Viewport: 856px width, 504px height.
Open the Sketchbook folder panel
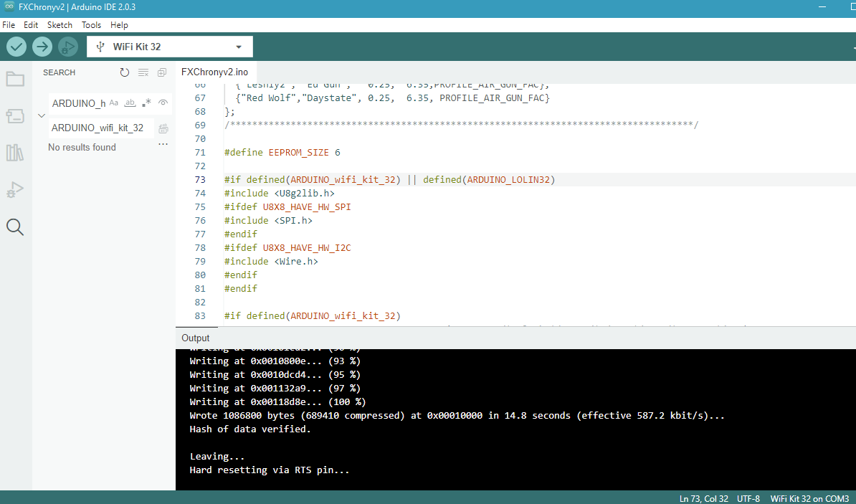coord(15,79)
